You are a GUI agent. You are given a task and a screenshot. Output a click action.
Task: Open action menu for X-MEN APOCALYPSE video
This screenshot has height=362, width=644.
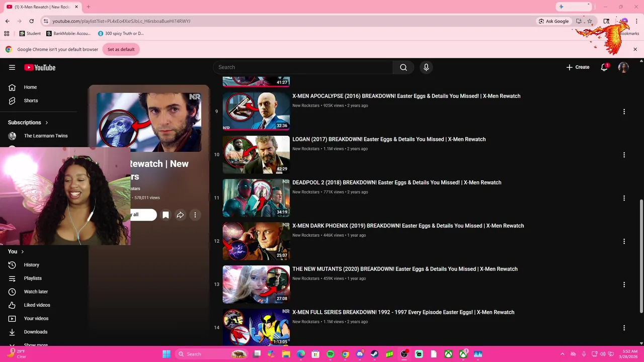pos(624,112)
